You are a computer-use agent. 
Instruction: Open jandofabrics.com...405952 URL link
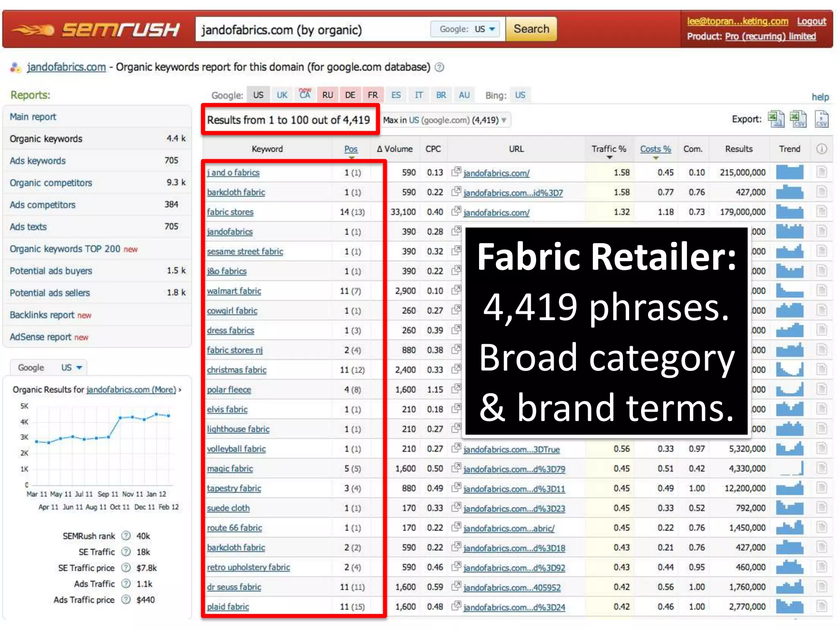(512, 587)
